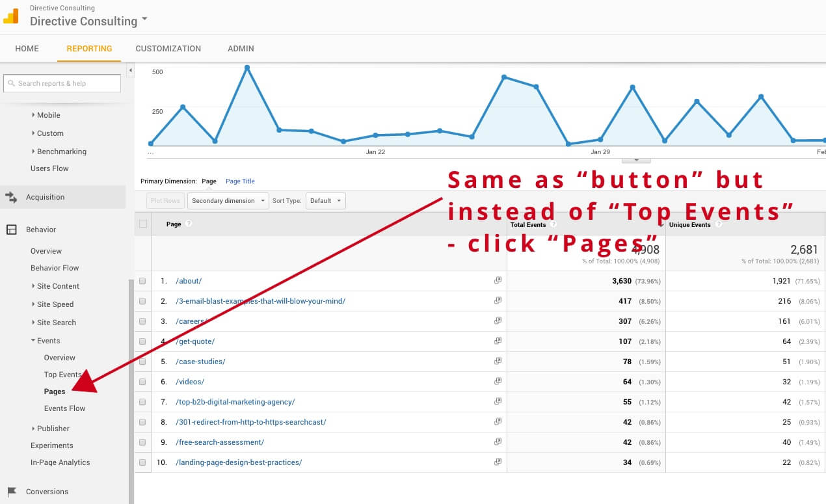Click the help icon beside Page column
This screenshot has width=826, height=504.
(x=189, y=224)
